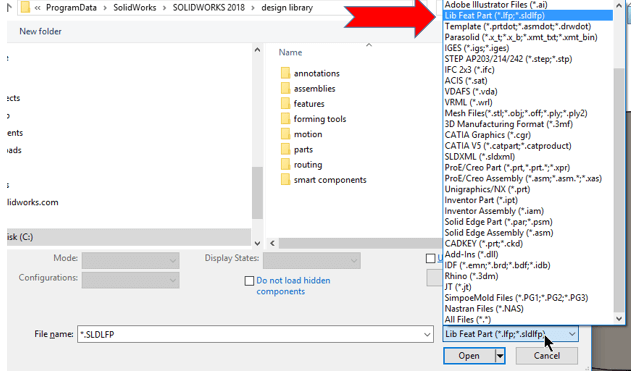Click the navigation pane scroll up arrow

pos(257,50)
